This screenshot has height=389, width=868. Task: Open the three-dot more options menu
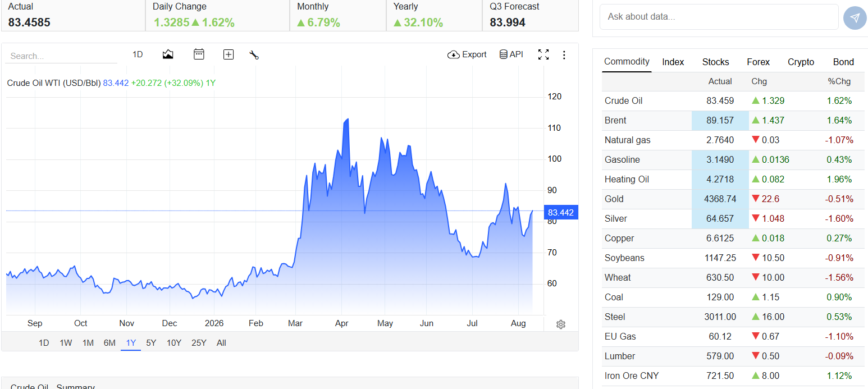coord(564,55)
